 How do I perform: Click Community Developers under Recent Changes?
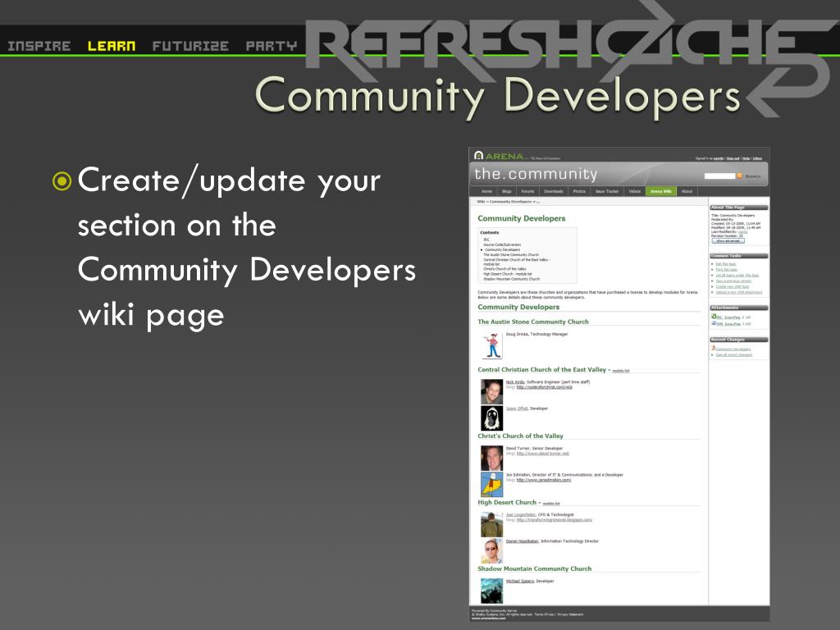(733, 349)
